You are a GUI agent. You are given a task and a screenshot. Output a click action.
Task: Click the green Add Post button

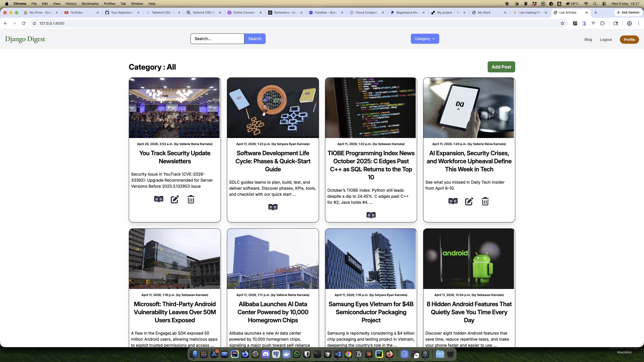501,67
